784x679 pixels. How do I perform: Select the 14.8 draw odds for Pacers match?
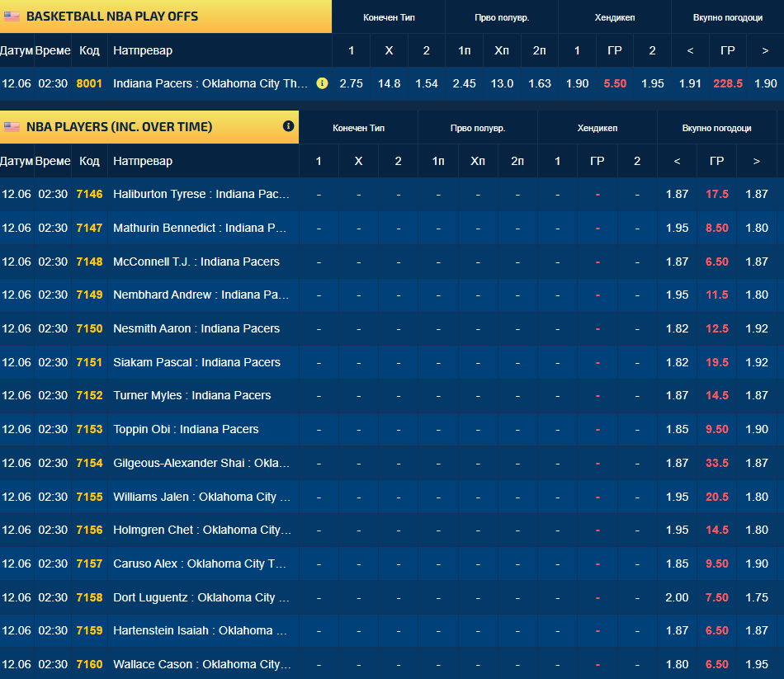[x=389, y=83]
